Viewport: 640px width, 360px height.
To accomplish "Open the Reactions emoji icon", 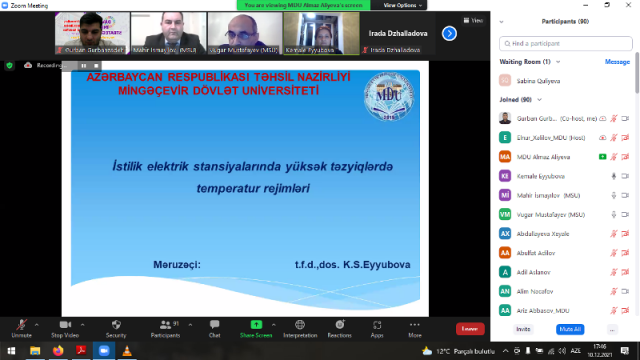I will tap(340, 325).
